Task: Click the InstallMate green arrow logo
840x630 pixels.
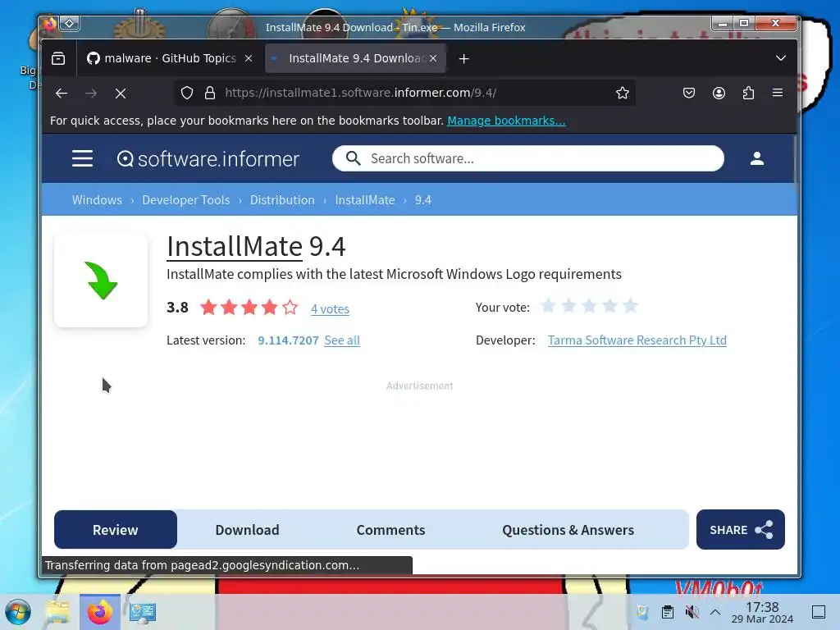Action: 101,281
